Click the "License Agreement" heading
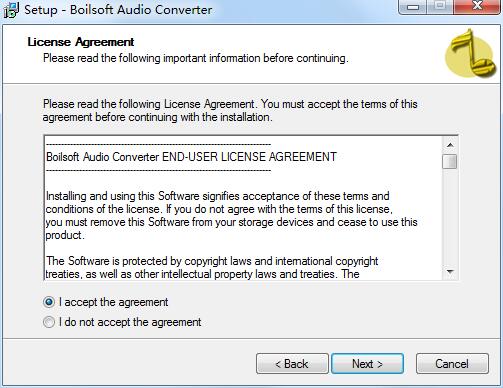The image size is (503, 388). [81, 42]
